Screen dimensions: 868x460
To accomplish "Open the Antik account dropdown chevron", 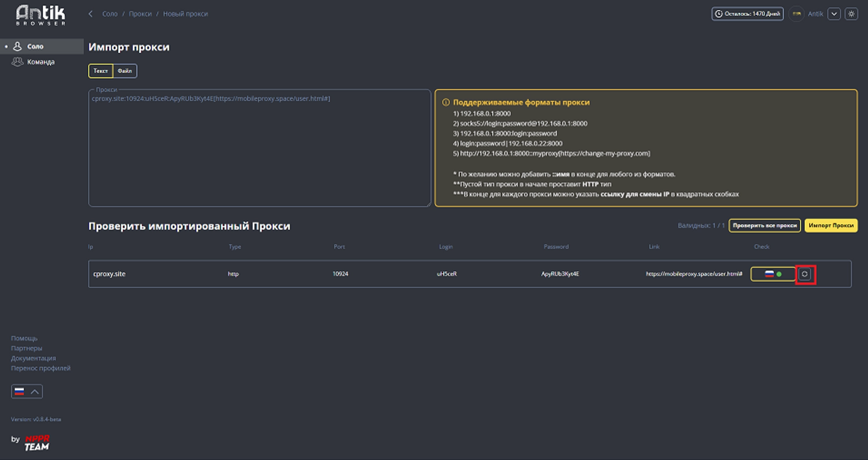I will point(834,14).
